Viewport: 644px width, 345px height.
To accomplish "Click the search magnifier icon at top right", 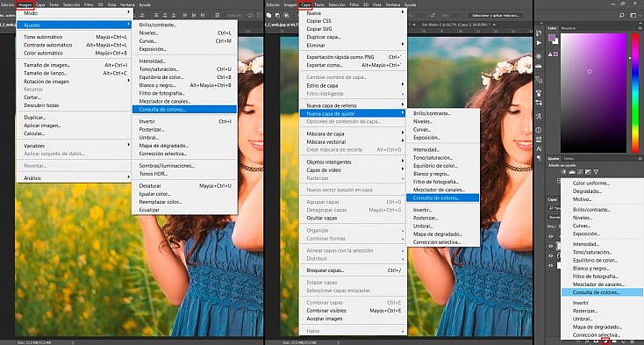I will (x=621, y=15).
